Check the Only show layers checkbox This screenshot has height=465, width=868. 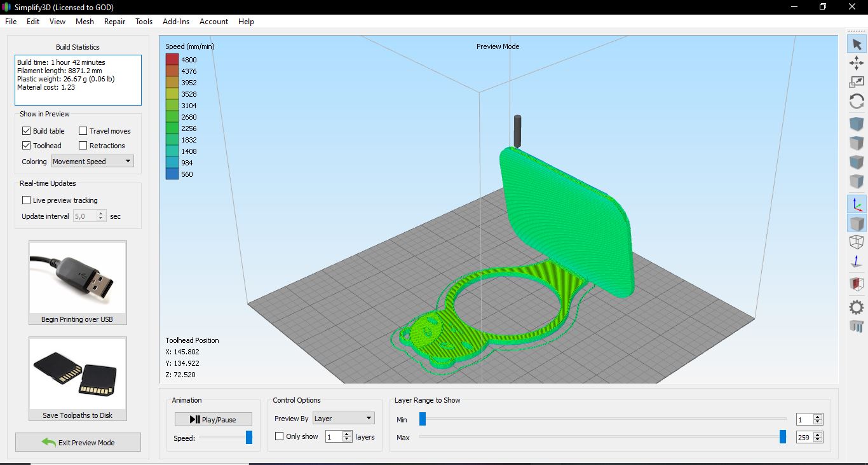(279, 436)
